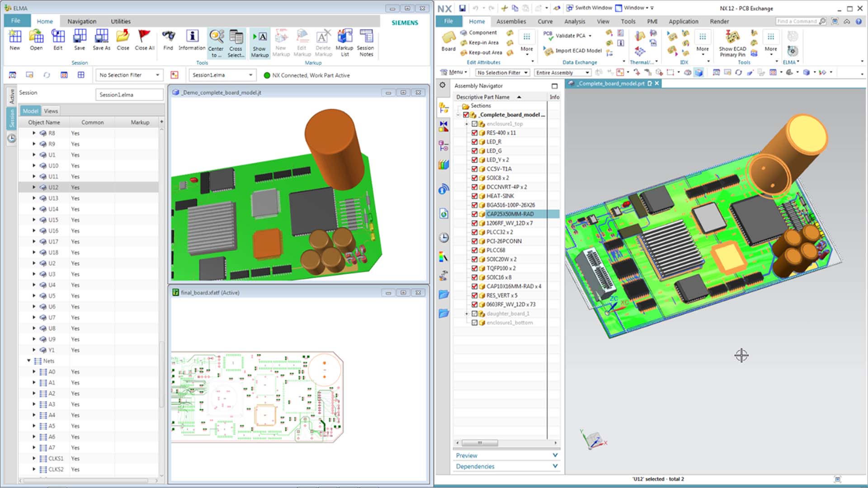Toggle the LED_R visibility checkbox
The image size is (868, 488).
pos(474,142)
